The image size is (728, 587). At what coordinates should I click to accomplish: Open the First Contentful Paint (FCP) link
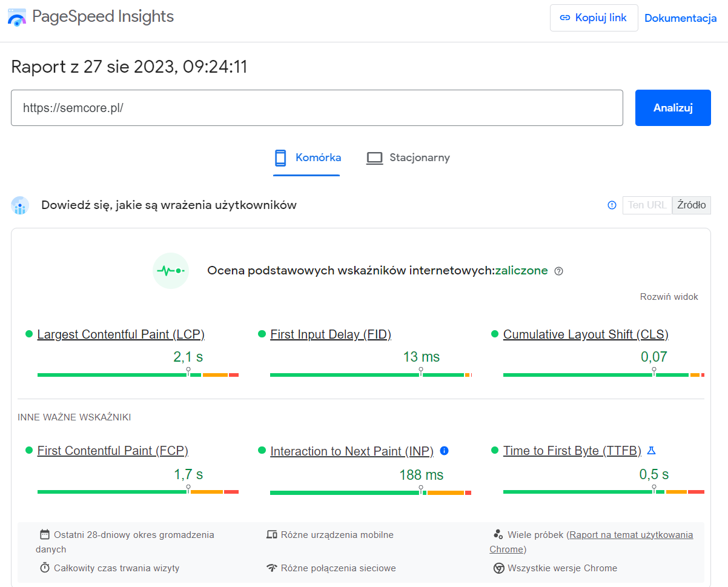[113, 451]
